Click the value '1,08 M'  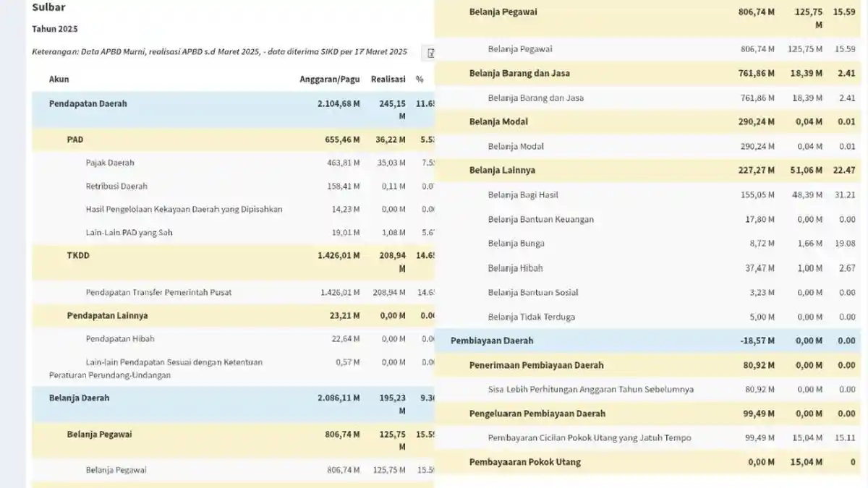coord(393,233)
